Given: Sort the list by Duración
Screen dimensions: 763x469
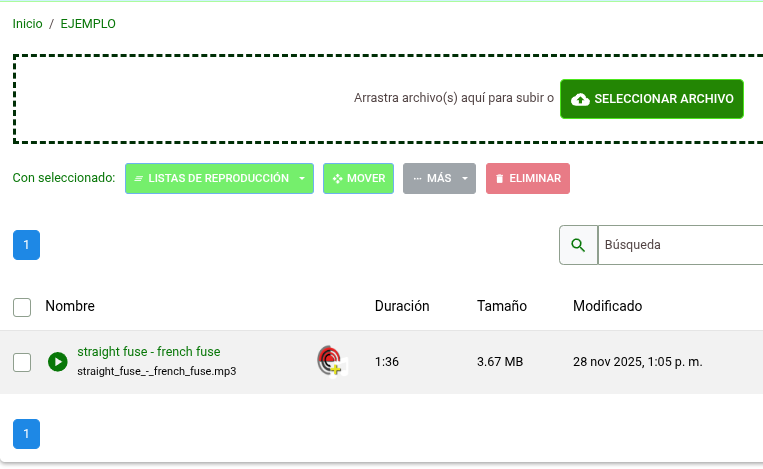Looking at the screenshot, I should click(401, 306).
